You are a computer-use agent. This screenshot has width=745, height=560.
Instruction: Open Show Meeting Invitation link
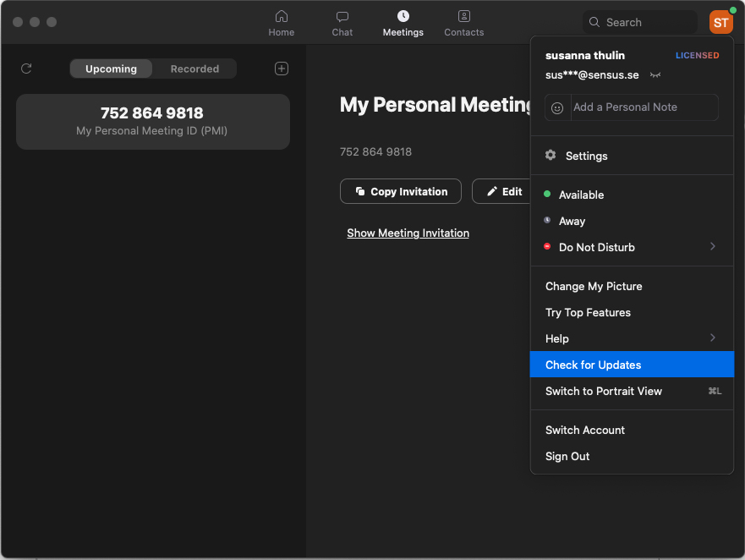coord(408,233)
